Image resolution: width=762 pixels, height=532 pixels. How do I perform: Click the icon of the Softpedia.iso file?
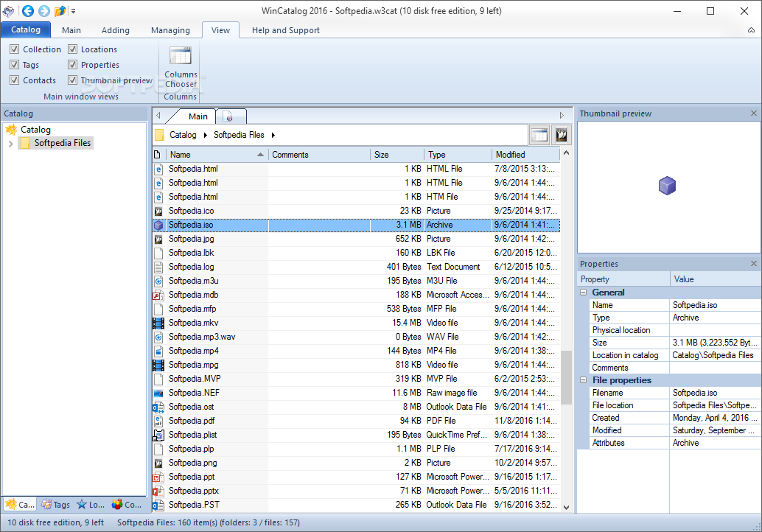click(x=158, y=225)
